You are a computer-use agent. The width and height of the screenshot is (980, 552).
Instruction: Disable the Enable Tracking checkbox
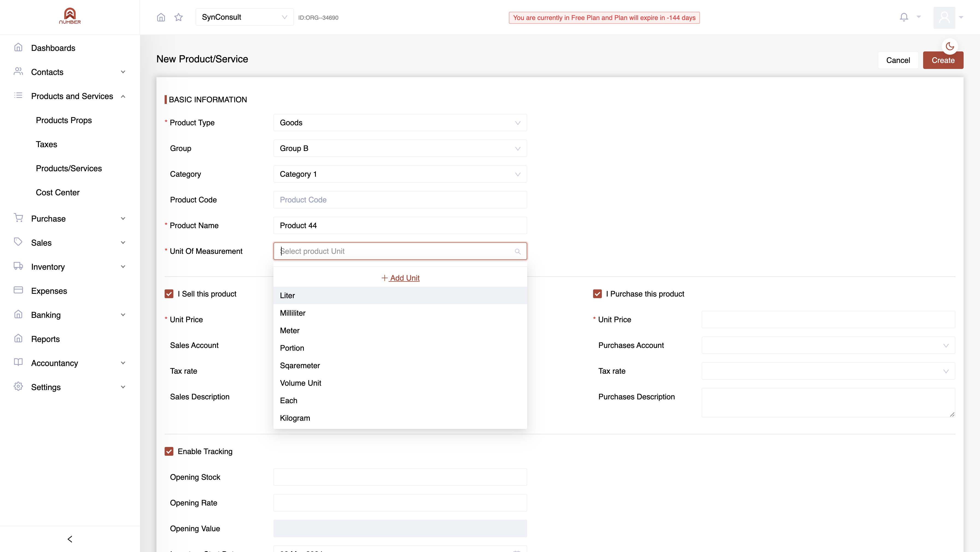pyautogui.click(x=169, y=452)
